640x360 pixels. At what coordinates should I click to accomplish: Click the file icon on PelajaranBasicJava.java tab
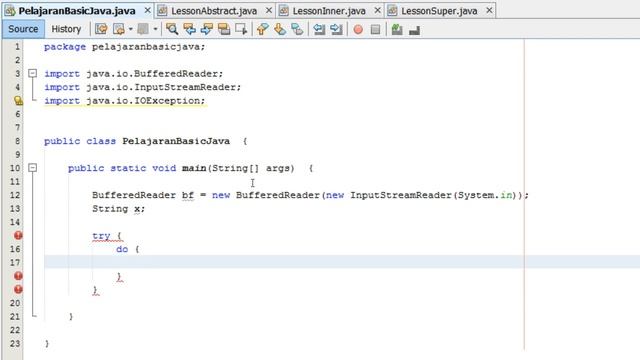(x=10, y=11)
